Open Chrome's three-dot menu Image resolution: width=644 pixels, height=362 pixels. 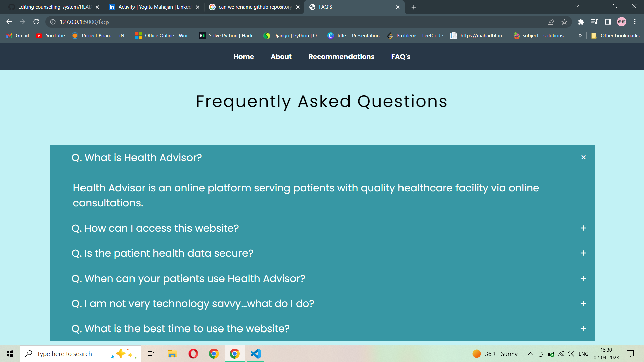635,22
